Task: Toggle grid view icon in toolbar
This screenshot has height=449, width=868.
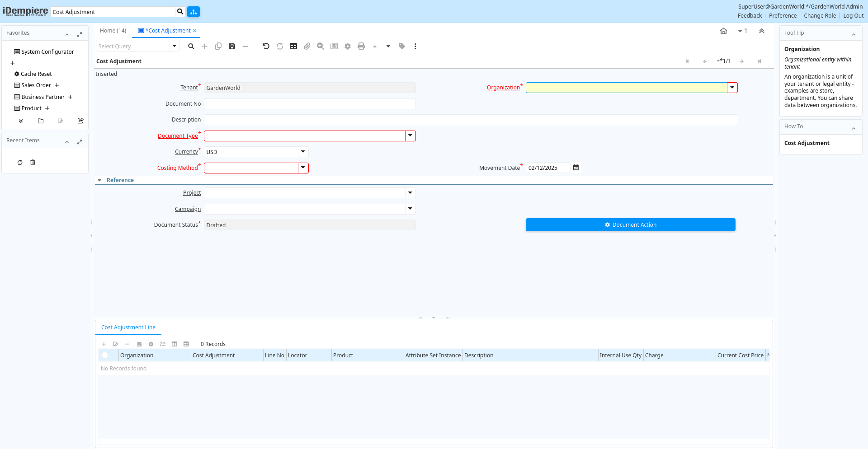Action: [x=293, y=47]
